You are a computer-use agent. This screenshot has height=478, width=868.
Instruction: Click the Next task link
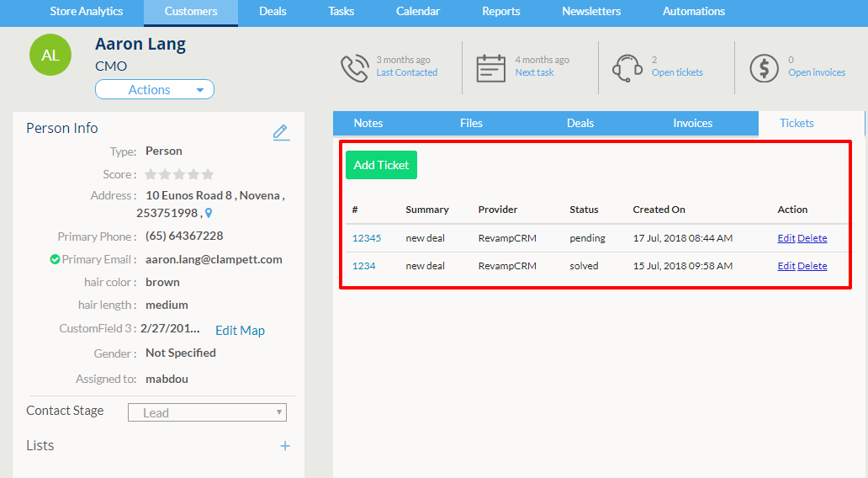coord(534,72)
